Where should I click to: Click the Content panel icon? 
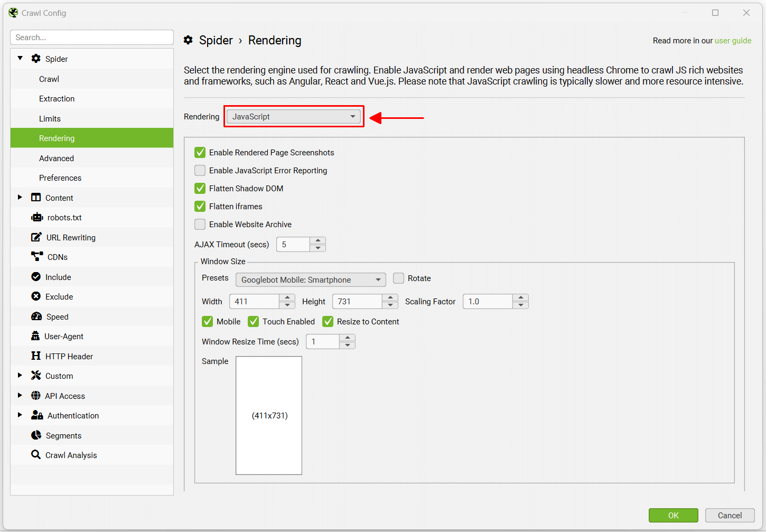point(36,198)
